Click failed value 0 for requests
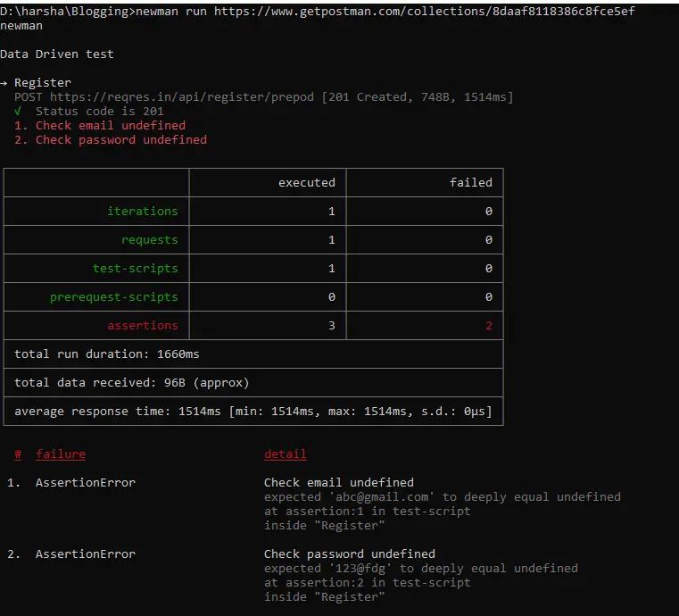Viewport: 679px width, 616px height. coord(489,240)
